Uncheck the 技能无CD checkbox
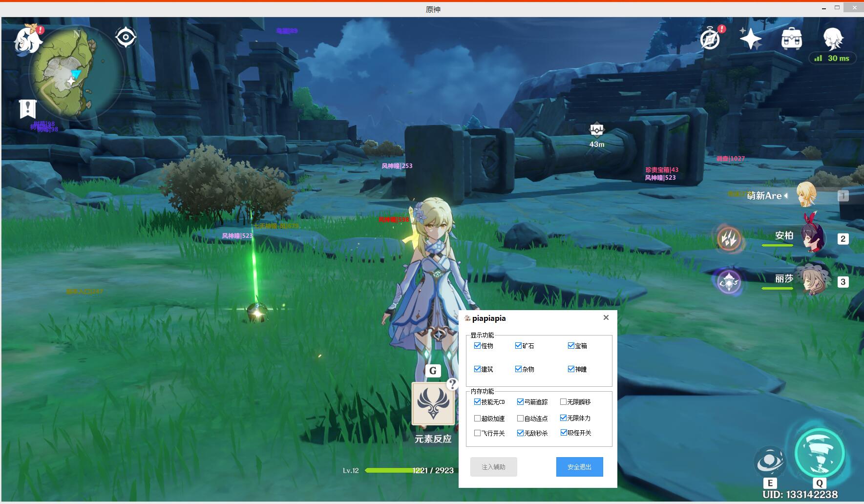The height and width of the screenshot is (504, 864). [x=478, y=401]
